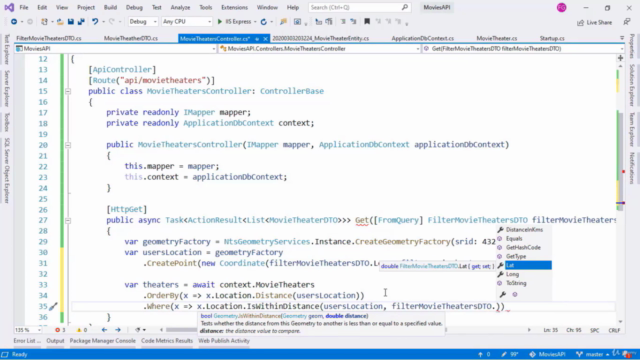Open the master branch selector
Image resolution: width=640 pixels, height=360 pixels.
593,354
